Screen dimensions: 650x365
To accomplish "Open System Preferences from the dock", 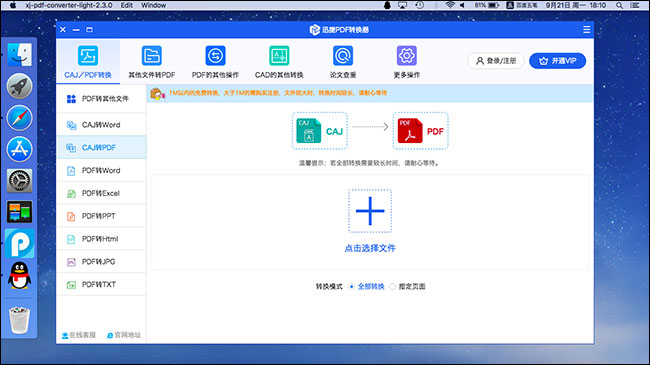I will tap(19, 180).
